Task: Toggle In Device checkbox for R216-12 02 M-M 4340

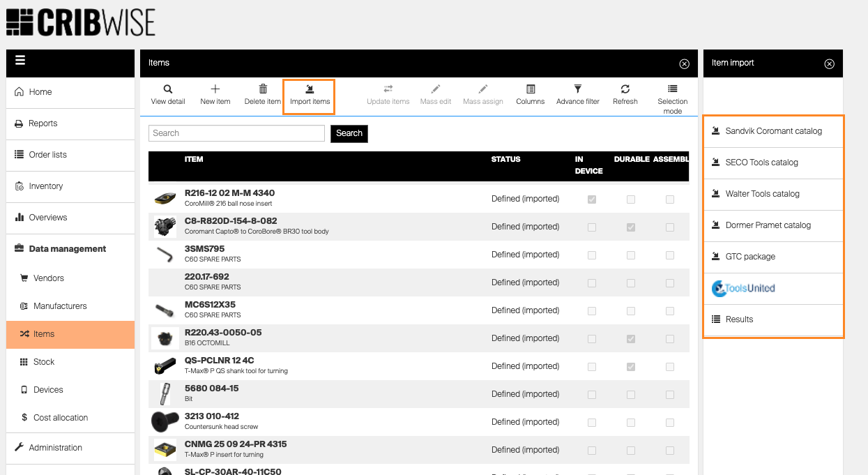Action: tap(592, 199)
